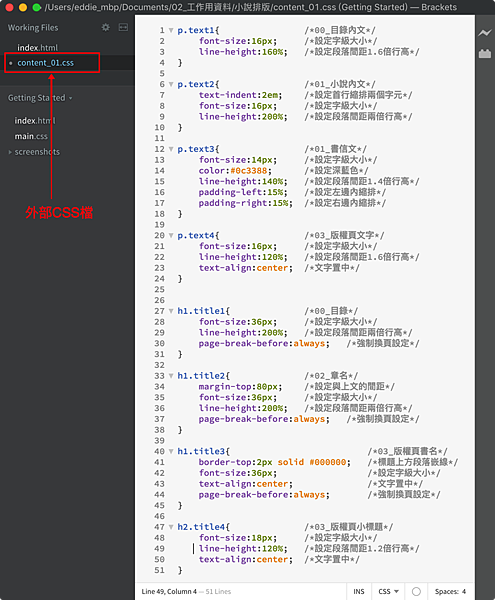Minimize the Brackets window

tap(23, 7)
